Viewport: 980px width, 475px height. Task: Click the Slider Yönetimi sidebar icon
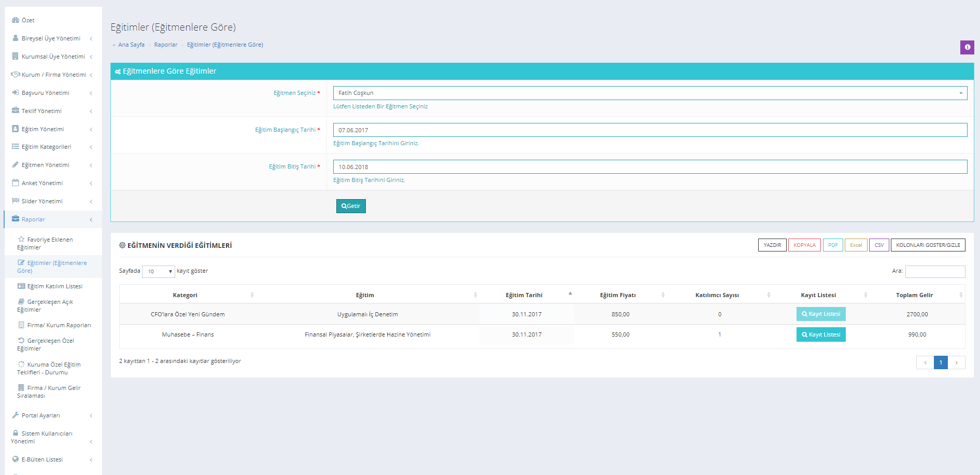(x=15, y=201)
